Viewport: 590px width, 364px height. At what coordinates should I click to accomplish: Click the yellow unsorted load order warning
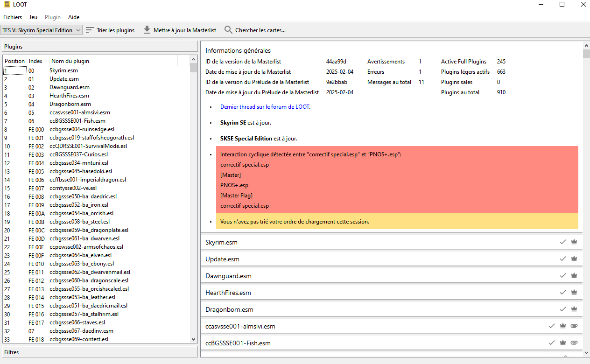(397, 221)
